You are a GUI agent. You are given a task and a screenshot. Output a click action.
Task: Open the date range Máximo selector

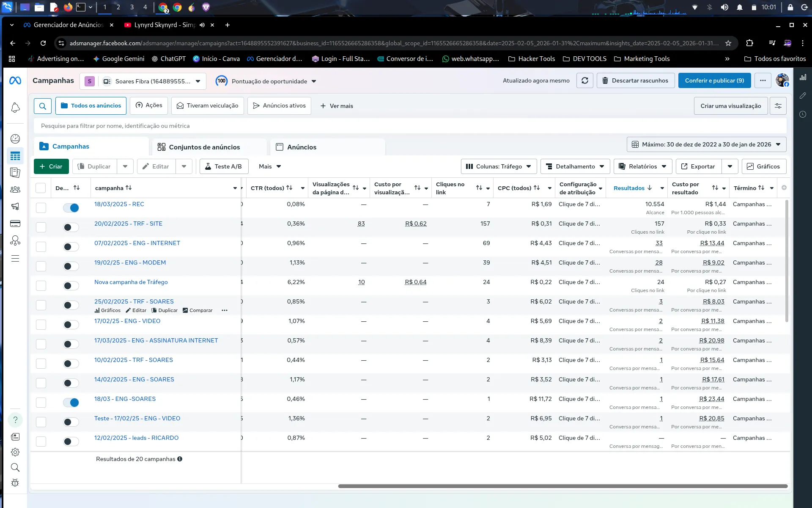pyautogui.click(x=707, y=144)
